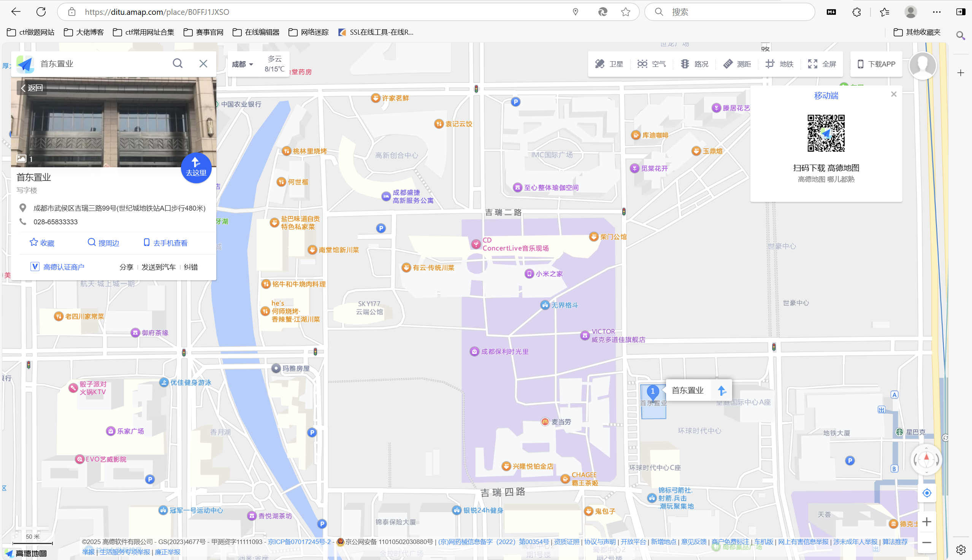Viewport: 972px width, 560px height.
Task: Click the location permission icon in address bar
Action: point(575,12)
